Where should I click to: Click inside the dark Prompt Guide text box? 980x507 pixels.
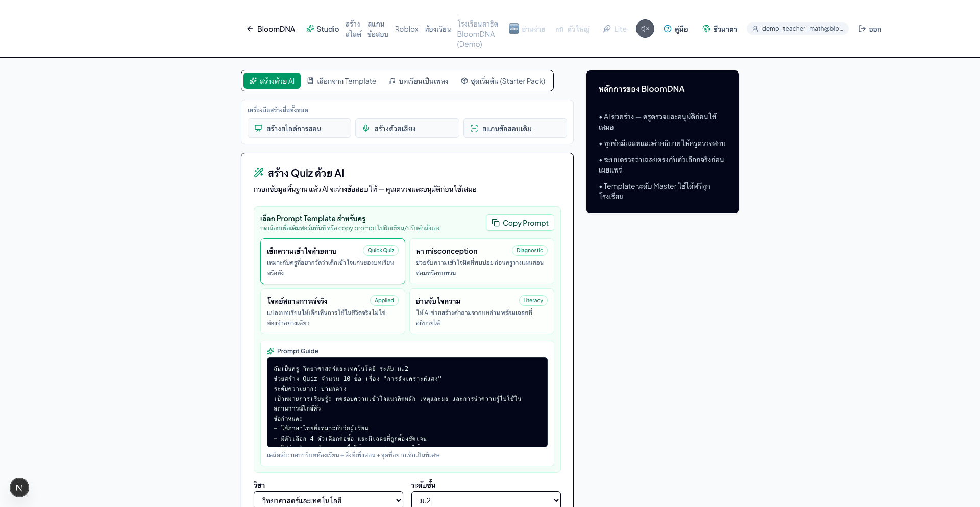pyautogui.click(x=407, y=402)
